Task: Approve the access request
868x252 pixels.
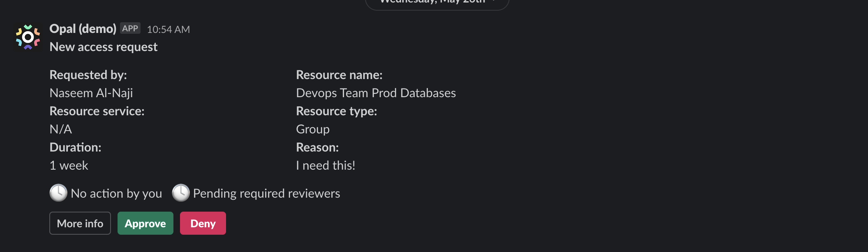Action: 145,223
